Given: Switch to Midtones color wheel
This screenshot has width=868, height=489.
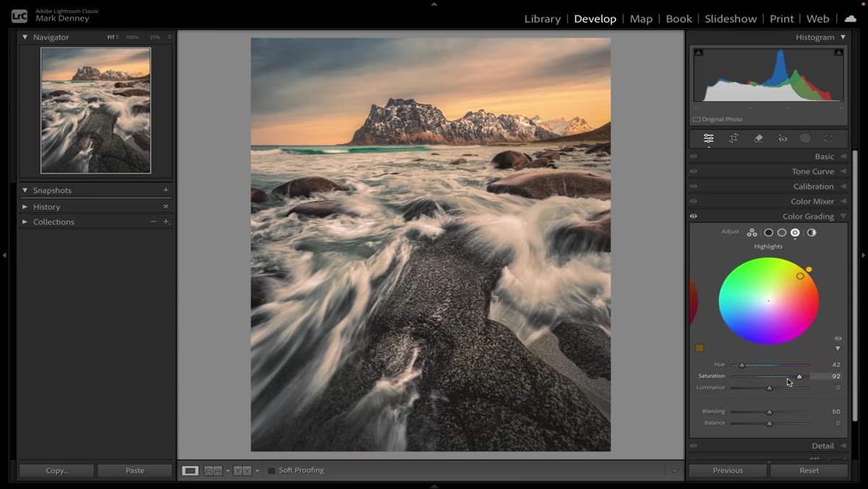Looking at the screenshot, I should [x=782, y=232].
